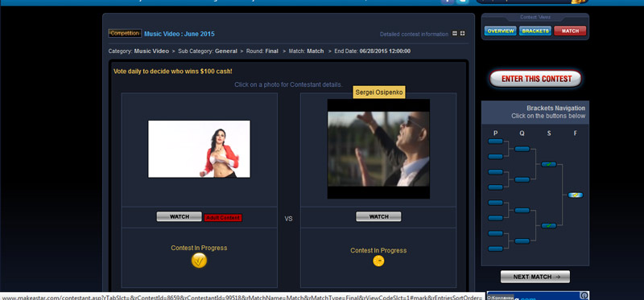Click the 'Round: Final' breadcrumb text
Image resolution: width=644 pixels, height=300 pixels.
click(x=262, y=51)
